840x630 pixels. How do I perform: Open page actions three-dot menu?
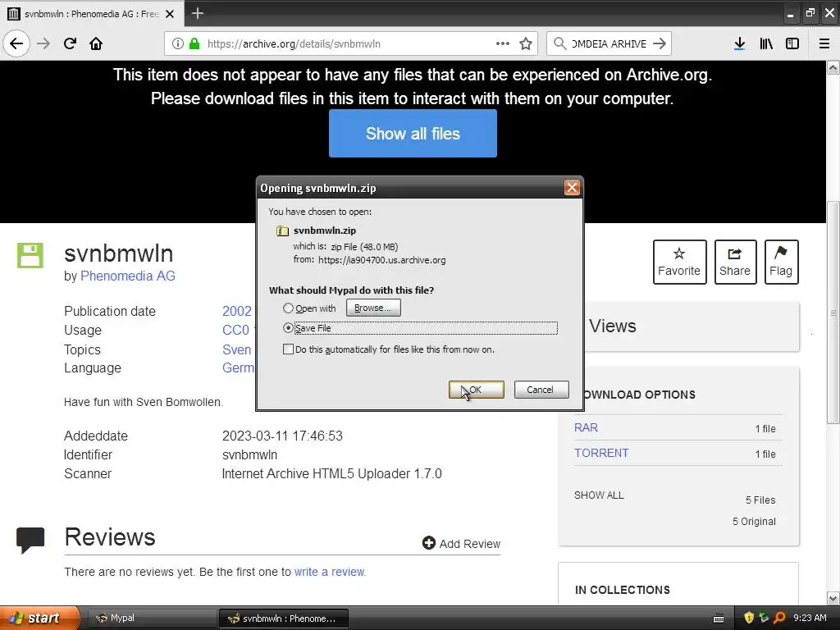503,43
